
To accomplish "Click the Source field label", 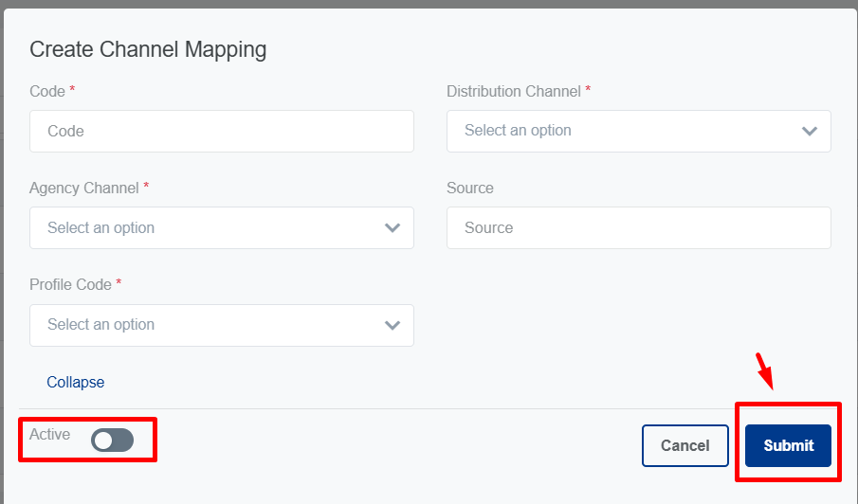I will 470,189.
